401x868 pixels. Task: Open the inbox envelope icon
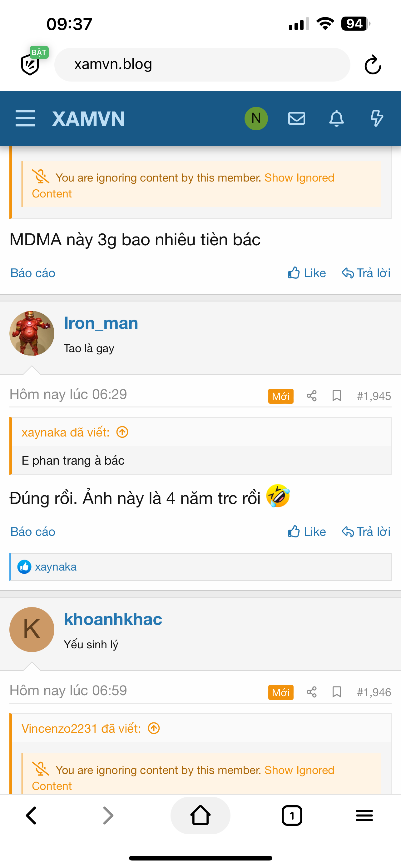coord(296,118)
